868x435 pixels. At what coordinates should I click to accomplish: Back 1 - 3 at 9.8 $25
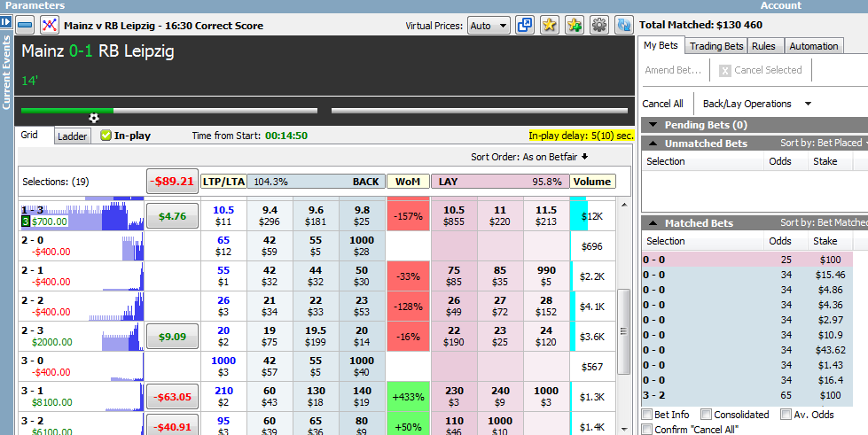tap(362, 216)
